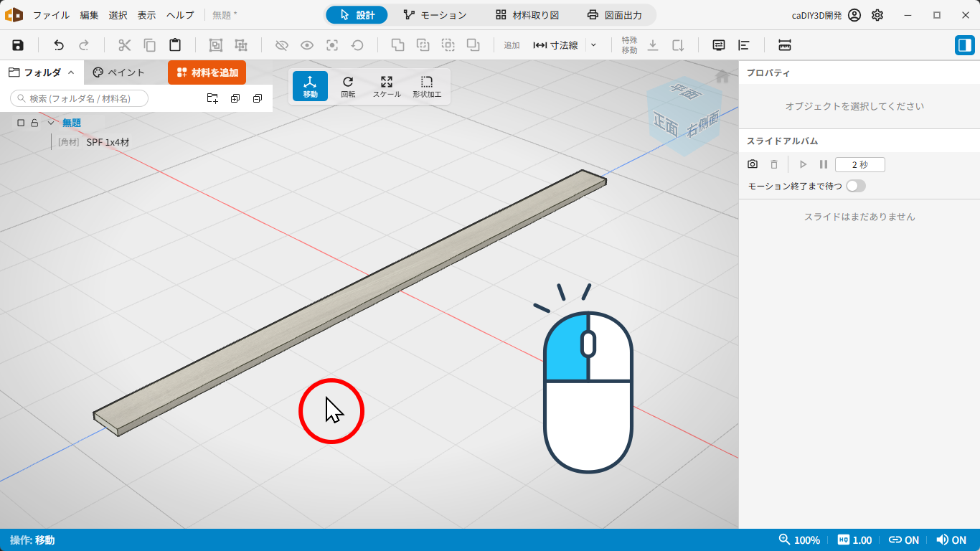Click the front (正面) face of view cube
980x551 pixels.
point(666,125)
